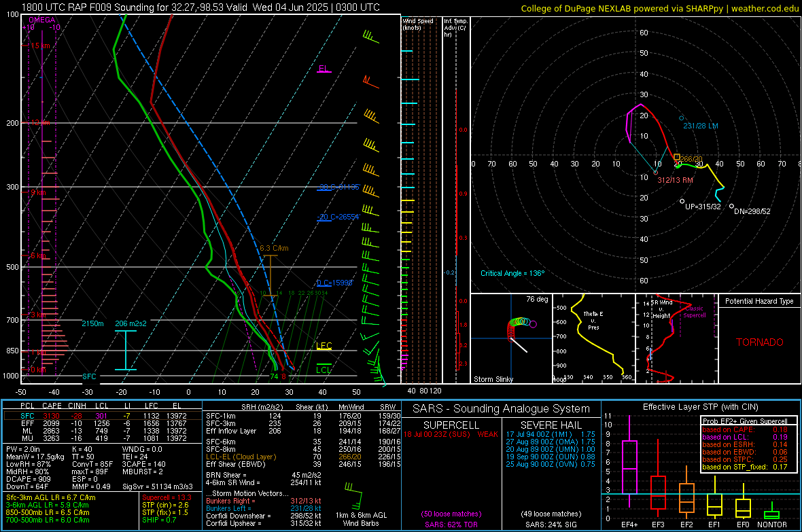Screen dimensions: 802x532
Task: Click the blue 'Bunkers Left =' label
Action: [x=228, y=508]
